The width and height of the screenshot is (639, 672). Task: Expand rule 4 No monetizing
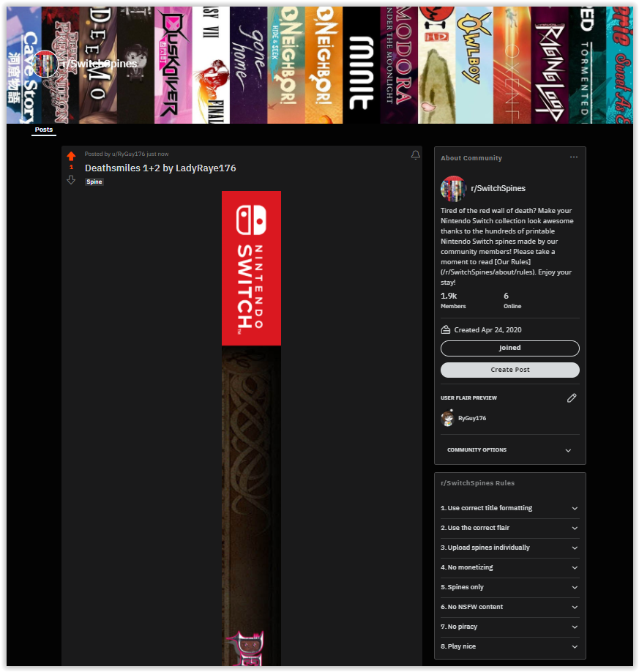tap(510, 567)
